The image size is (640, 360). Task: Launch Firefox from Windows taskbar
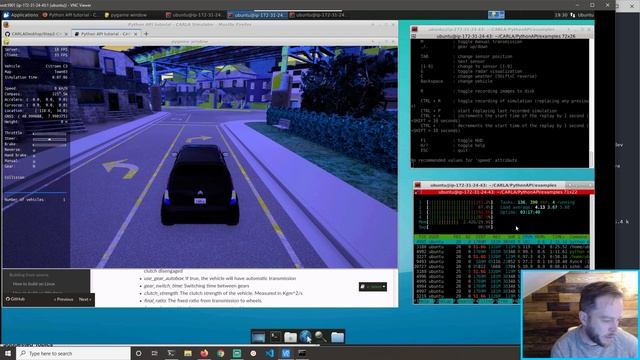coord(204,353)
